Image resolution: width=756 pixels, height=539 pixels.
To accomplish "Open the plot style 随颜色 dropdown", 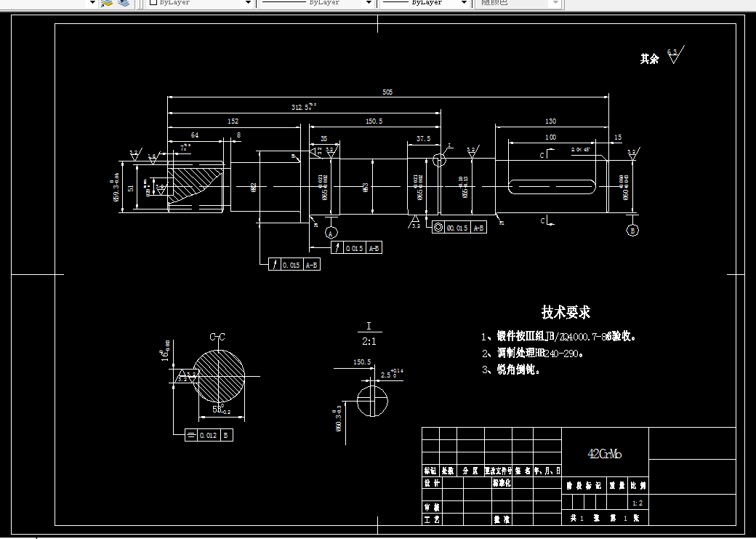I will tap(518, 2).
